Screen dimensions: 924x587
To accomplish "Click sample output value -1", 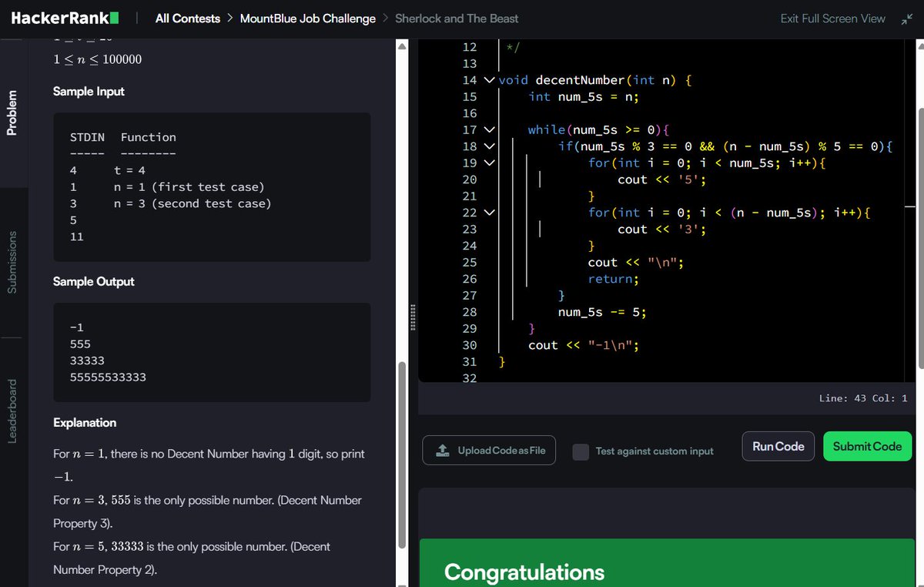I will tap(77, 327).
